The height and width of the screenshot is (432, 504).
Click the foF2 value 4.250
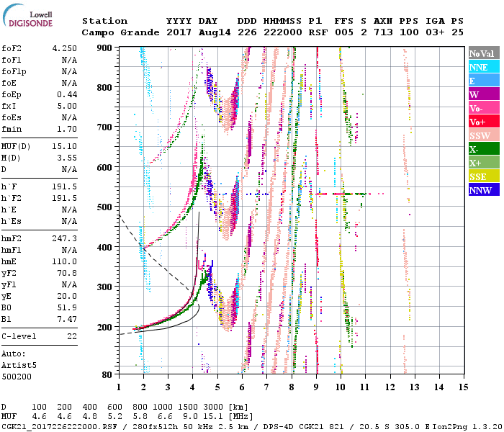[65, 48]
